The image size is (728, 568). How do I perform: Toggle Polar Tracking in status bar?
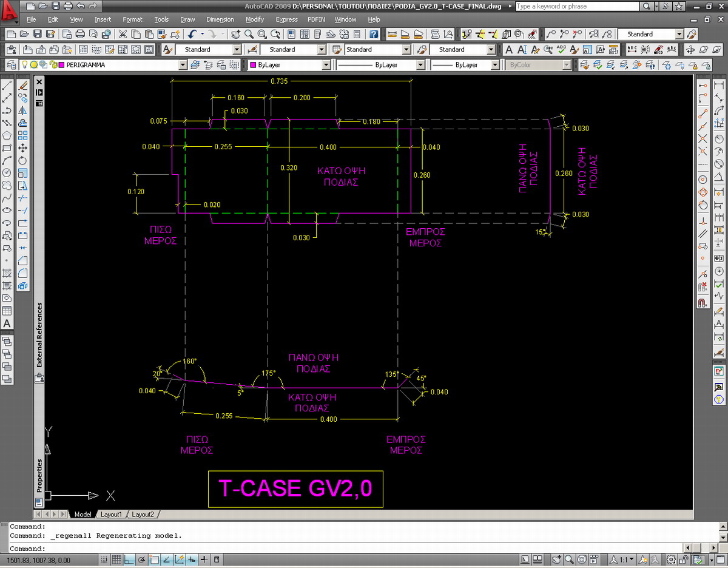point(141,560)
